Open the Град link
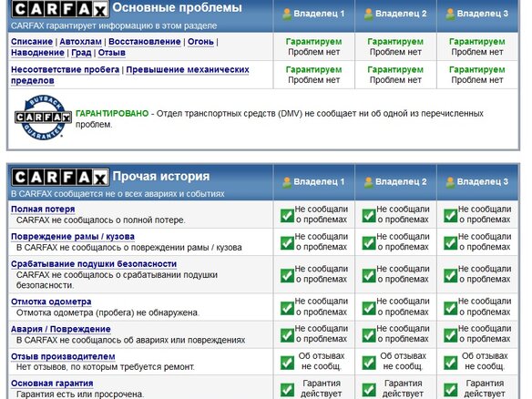The height and width of the screenshot is (399, 532). click(x=81, y=53)
